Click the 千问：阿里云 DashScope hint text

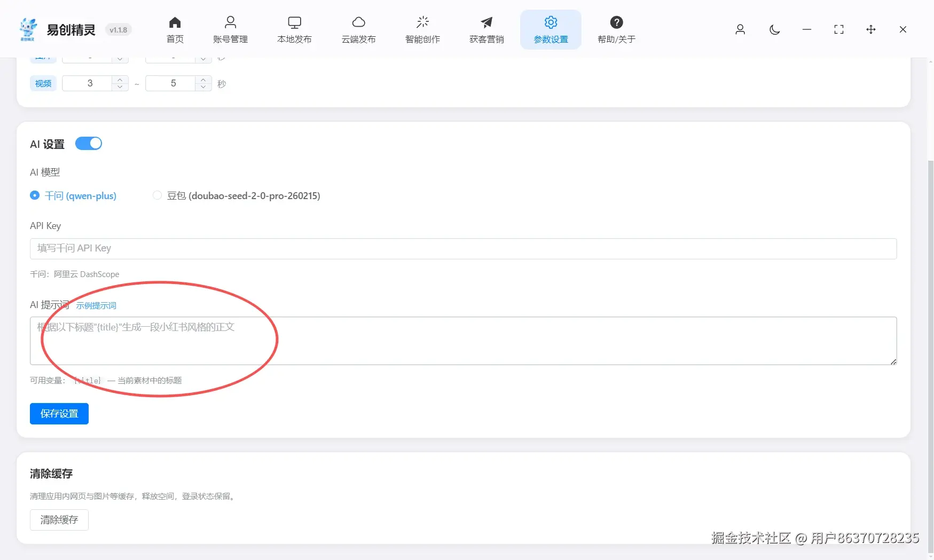tap(75, 274)
